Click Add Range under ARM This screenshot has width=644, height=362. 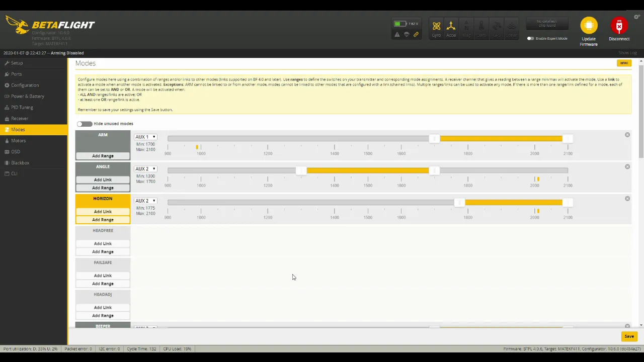point(103,156)
